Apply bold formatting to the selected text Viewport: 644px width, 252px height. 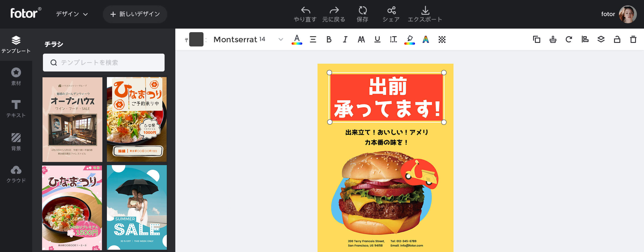tap(329, 39)
